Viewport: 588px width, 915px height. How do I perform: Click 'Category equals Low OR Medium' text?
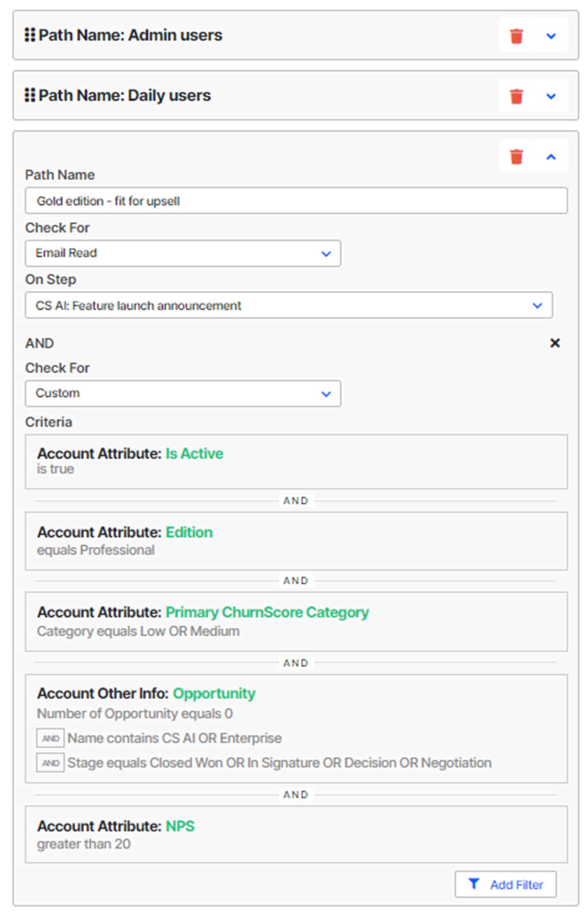point(138,631)
